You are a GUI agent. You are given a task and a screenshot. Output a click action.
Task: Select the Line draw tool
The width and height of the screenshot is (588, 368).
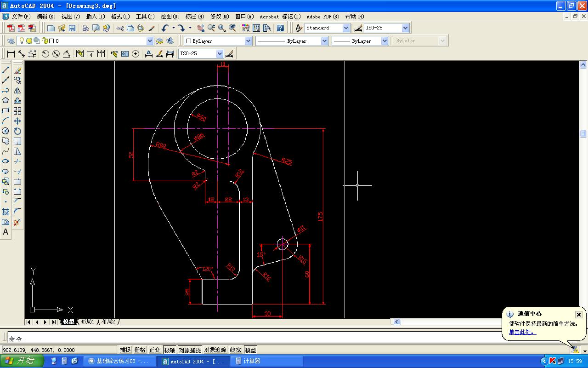(6, 70)
